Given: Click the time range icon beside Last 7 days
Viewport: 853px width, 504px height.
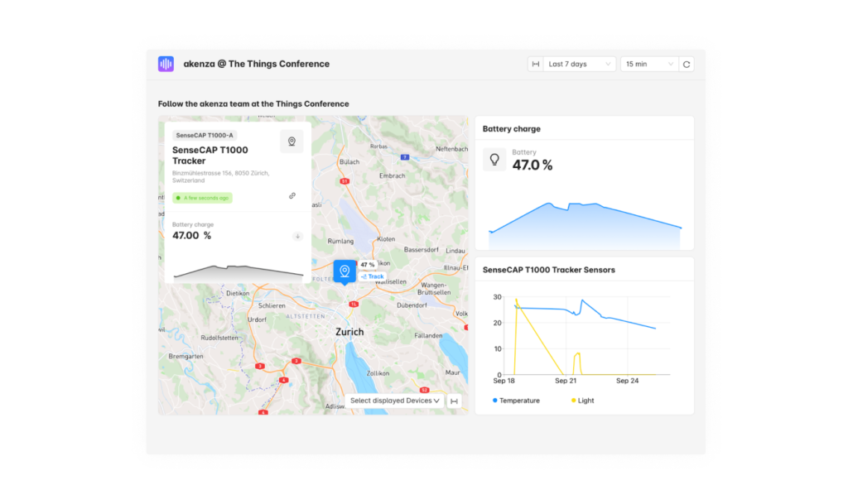Looking at the screenshot, I should tap(536, 64).
